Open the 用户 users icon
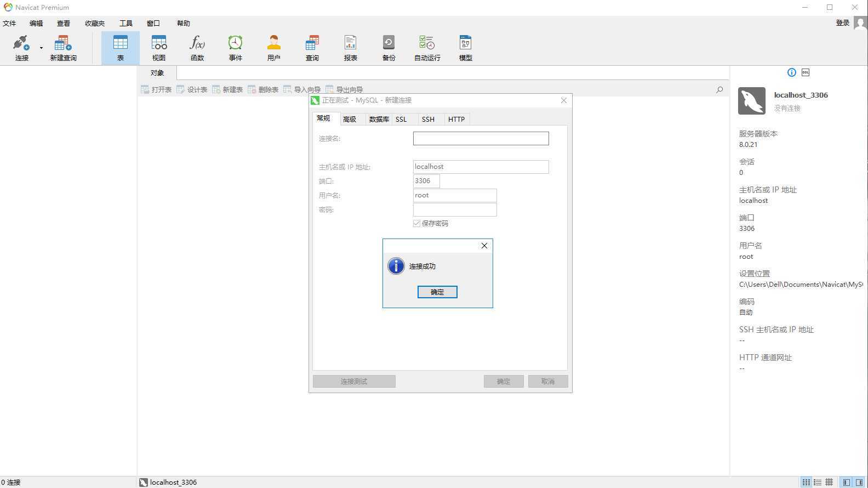This screenshot has height=488, width=868. 273,48
